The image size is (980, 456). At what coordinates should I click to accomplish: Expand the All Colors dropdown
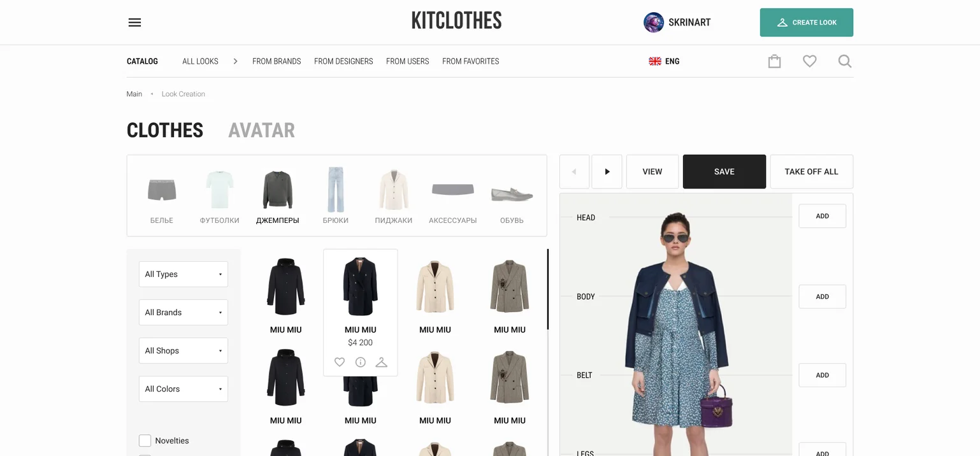click(x=184, y=388)
